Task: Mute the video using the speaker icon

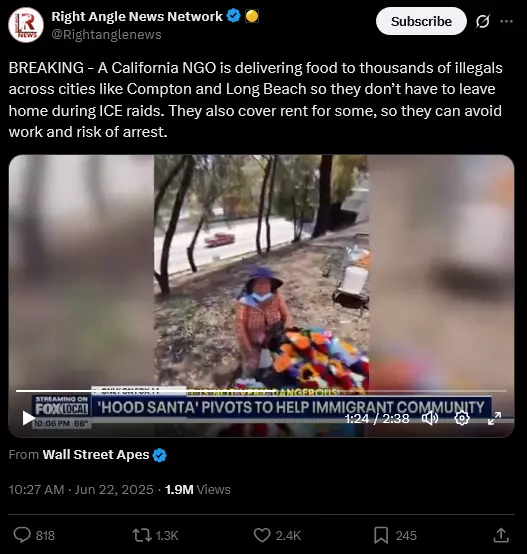Action: [430, 419]
